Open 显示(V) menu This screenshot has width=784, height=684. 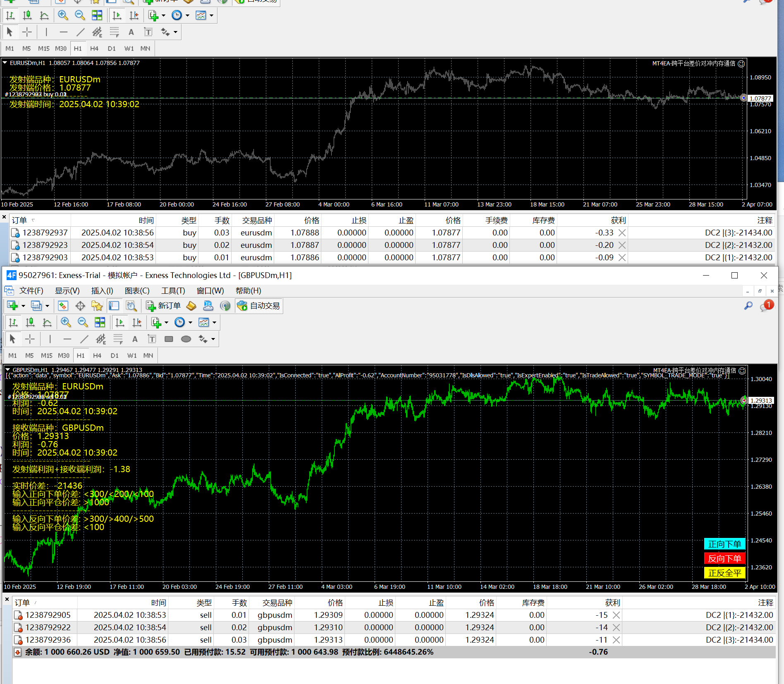tap(67, 290)
